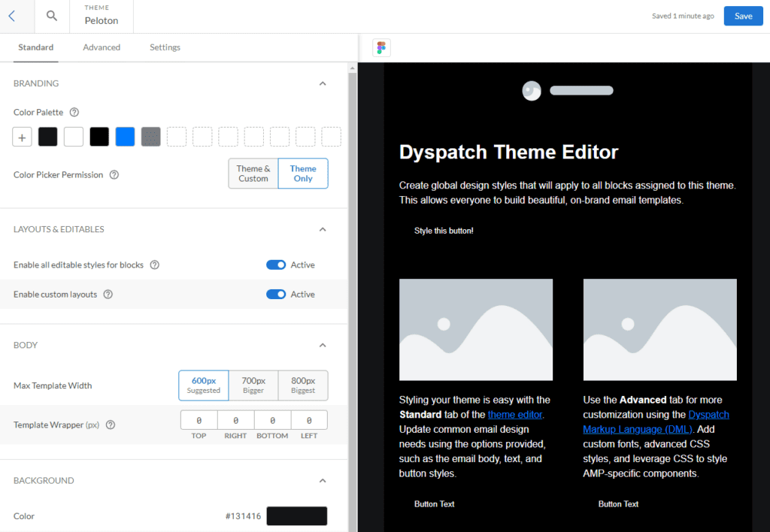Image resolution: width=770 pixels, height=532 pixels.
Task: Open help icon next to Color Palette
Action: point(74,112)
